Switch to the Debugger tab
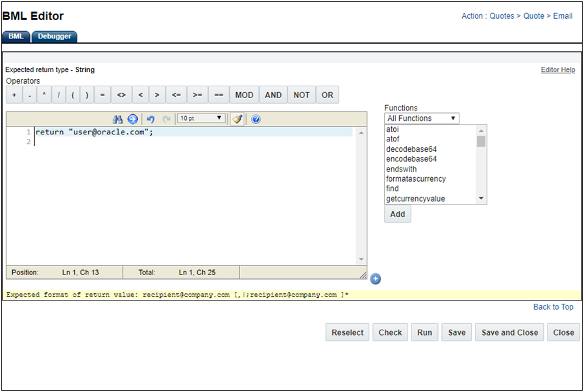This screenshot has width=584, height=392. (x=55, y=36)
